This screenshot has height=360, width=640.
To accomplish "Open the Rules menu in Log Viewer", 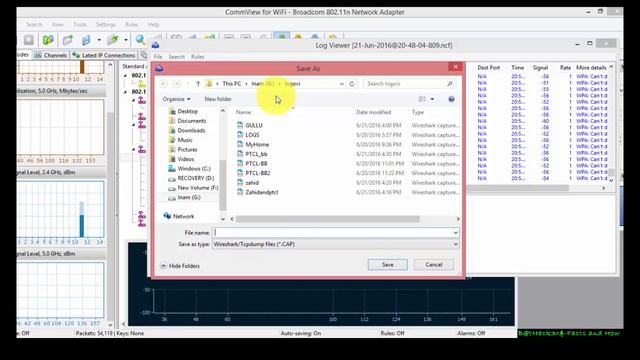I will click(x=198, y=57).
